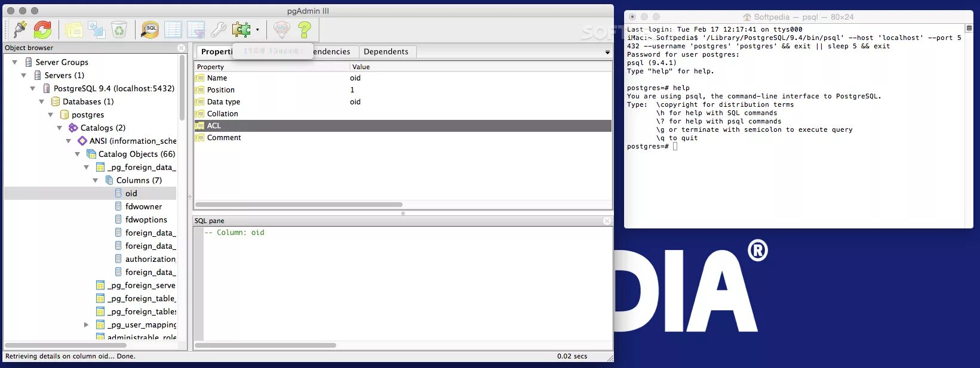This screenshot has width=980, height=368.
Task: Collapse the Databases (1) node
Action: tap(41, 101)
